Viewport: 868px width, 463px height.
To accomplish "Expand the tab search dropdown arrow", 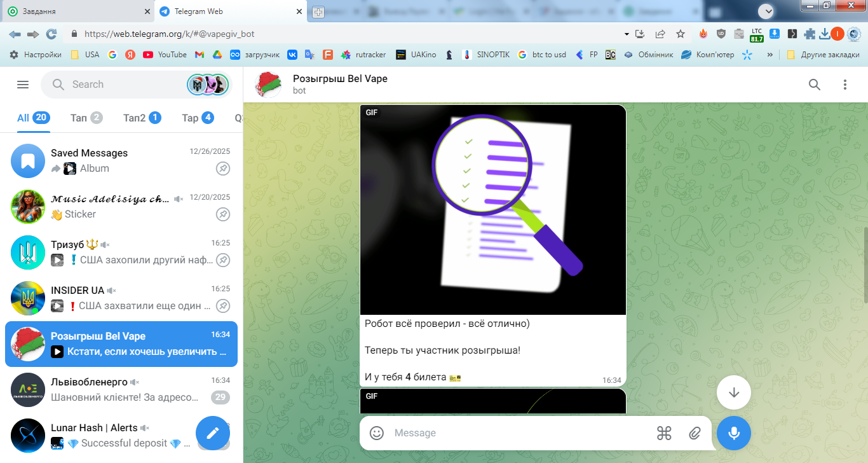I will click(768, 11).
